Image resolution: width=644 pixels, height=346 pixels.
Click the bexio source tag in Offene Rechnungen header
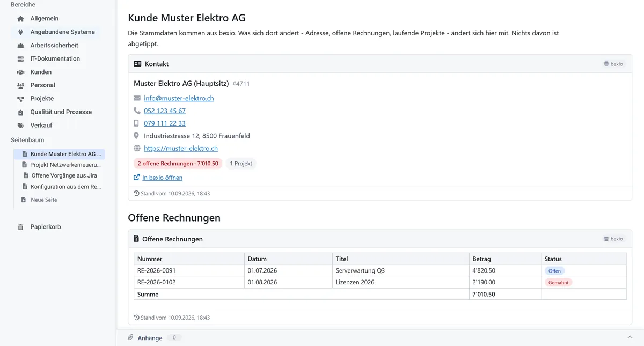[613, 239]
